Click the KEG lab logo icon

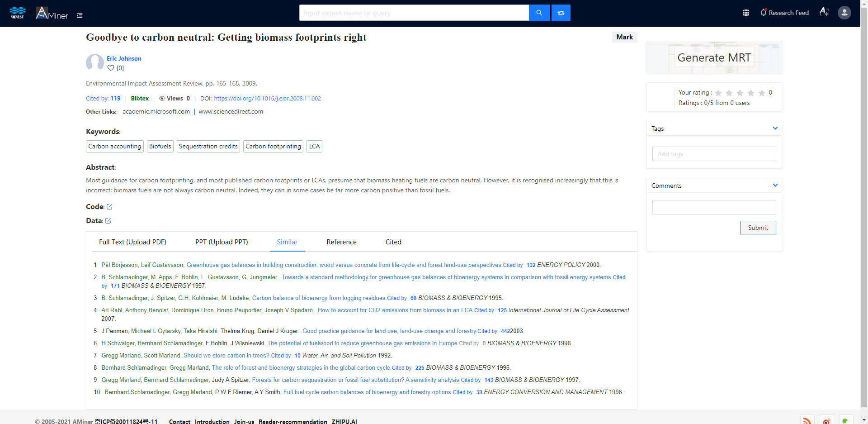(18, 13)
